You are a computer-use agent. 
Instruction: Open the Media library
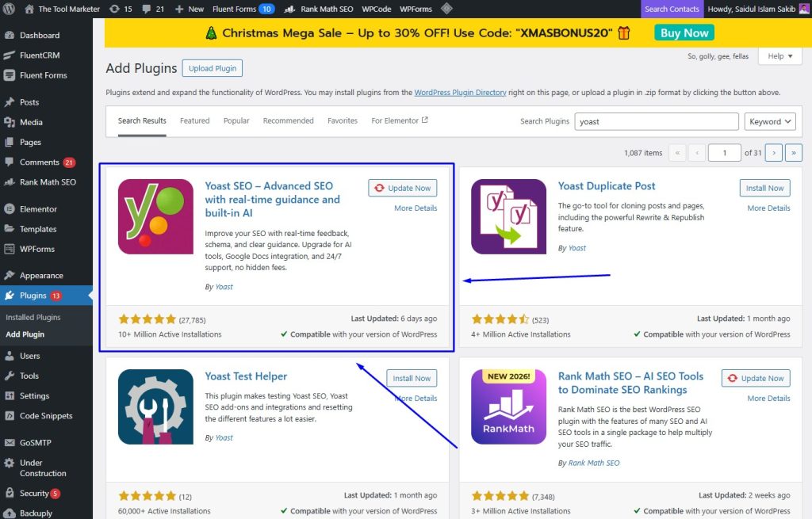31,122
